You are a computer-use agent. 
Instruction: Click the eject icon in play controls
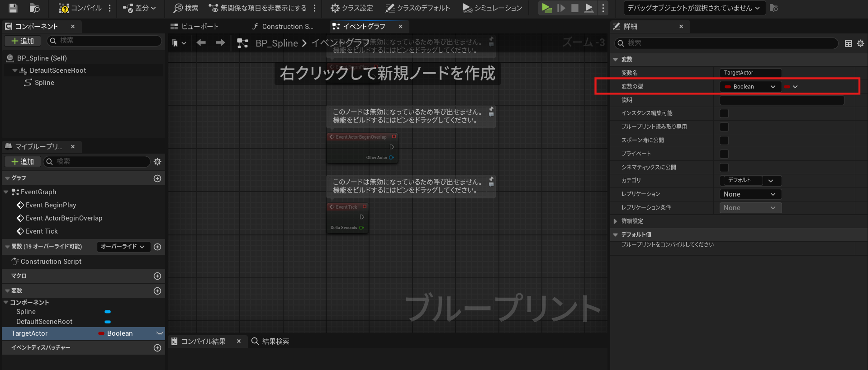589,8
